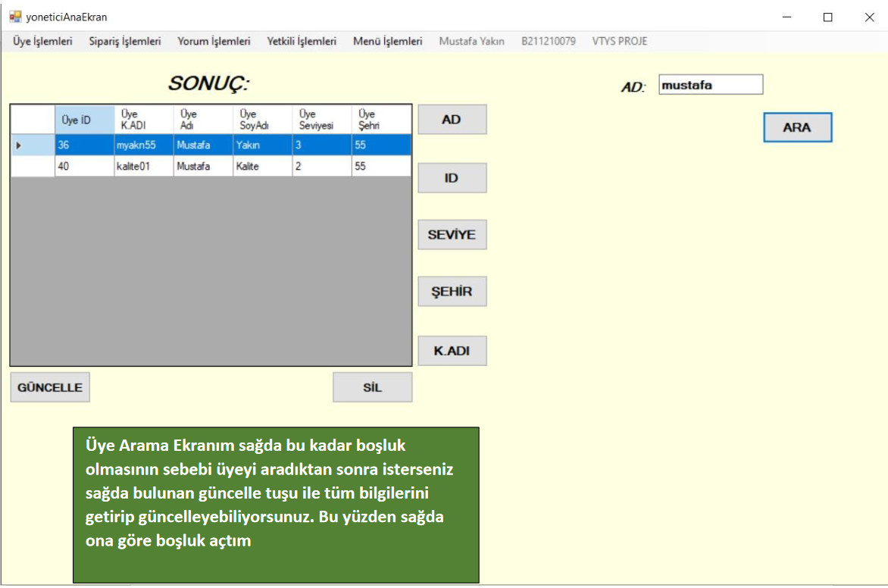Viewport: 888px width, 588px height.
Task: Select the K.ADI filter button
Action: 452,351
